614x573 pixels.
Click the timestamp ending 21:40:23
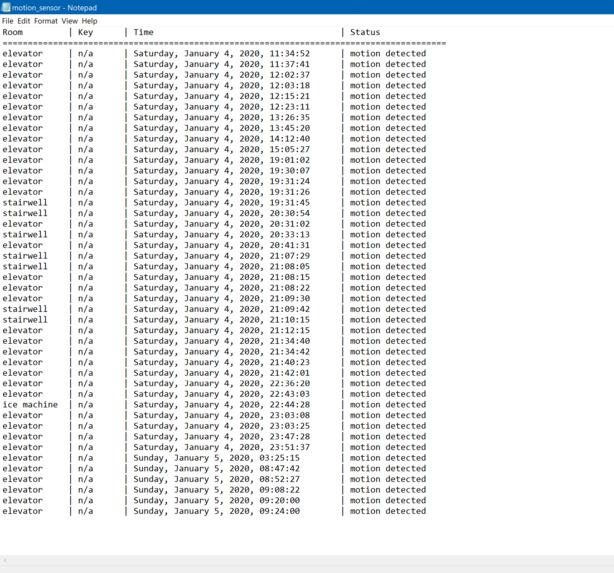(222, 362)
